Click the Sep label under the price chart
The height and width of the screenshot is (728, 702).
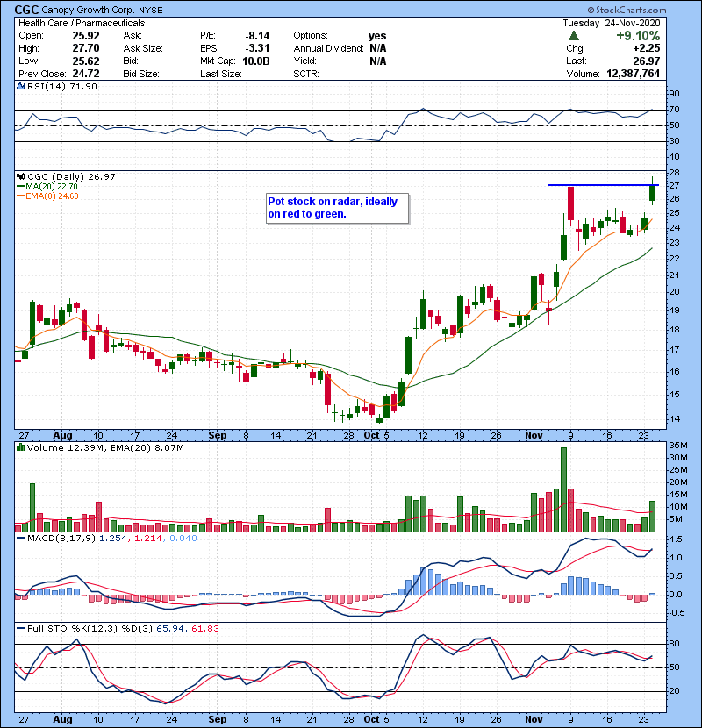point(218,436)
